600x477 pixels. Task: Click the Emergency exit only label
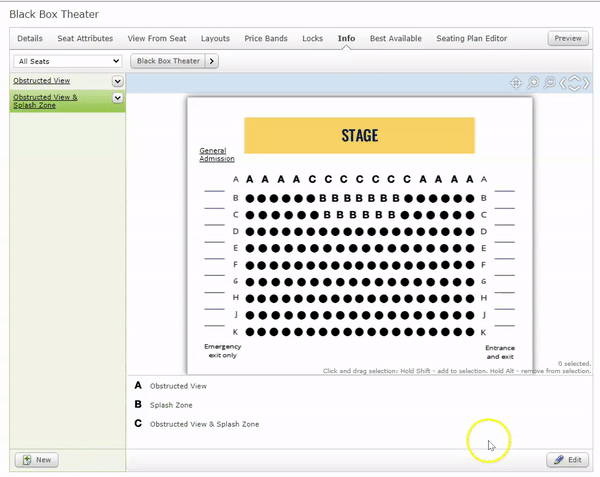point(223,351)
